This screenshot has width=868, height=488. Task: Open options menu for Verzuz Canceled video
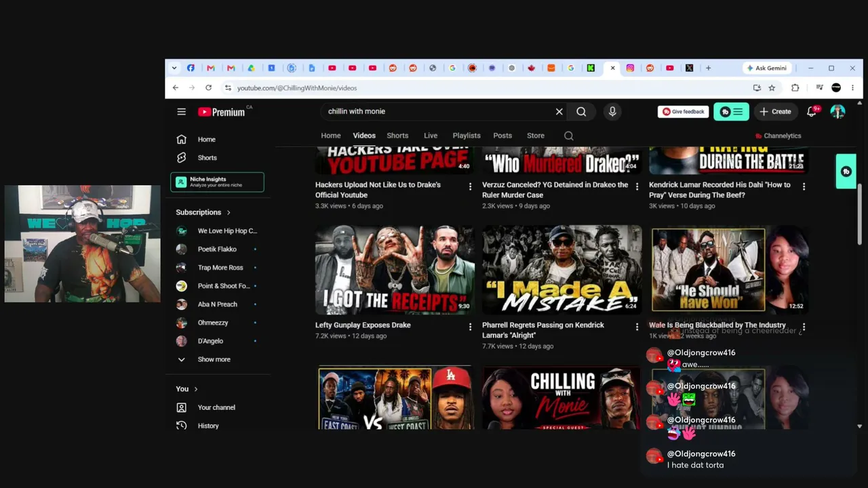point(637,186)
